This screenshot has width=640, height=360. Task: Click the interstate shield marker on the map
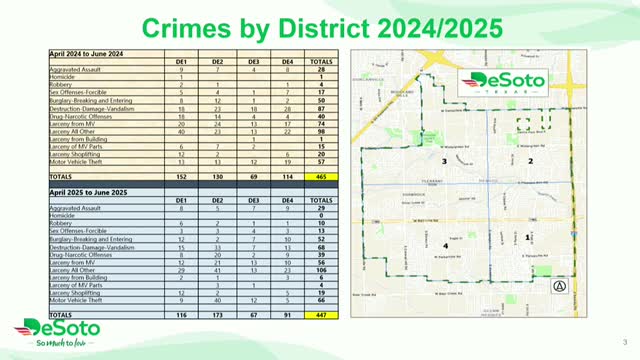(573, 234)
